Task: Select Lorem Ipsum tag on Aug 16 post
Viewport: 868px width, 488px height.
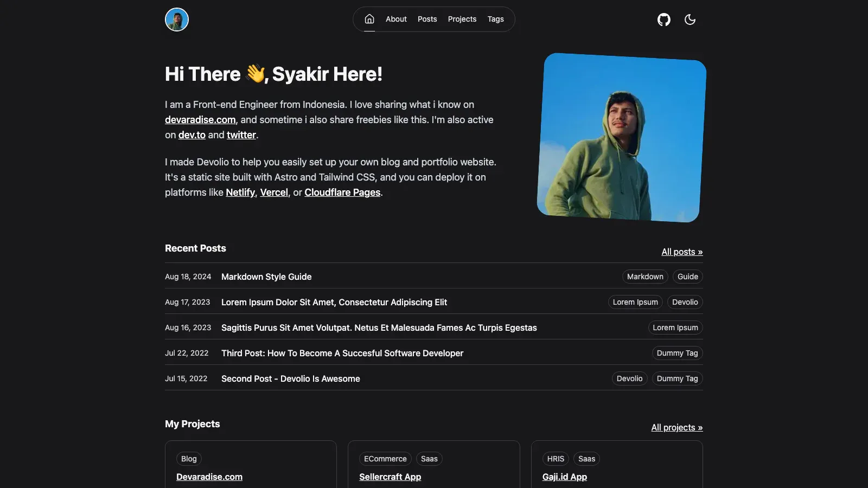Action: 675,328
